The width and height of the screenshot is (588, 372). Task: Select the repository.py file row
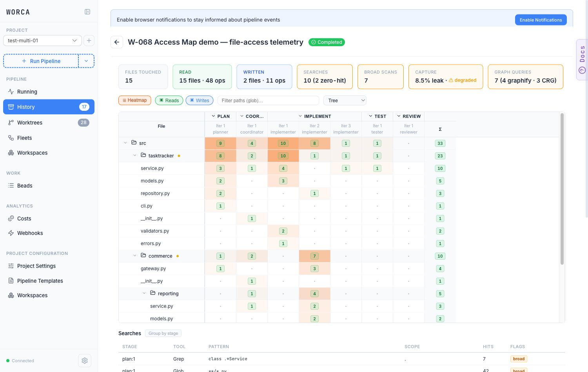(287, 193)
